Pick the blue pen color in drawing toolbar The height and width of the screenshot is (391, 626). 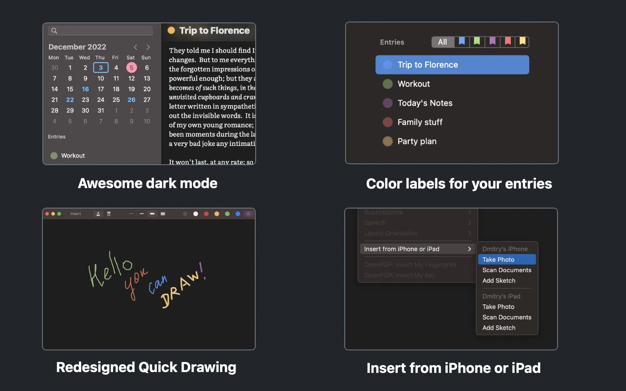pyautogui.click(x=238, y=214)
